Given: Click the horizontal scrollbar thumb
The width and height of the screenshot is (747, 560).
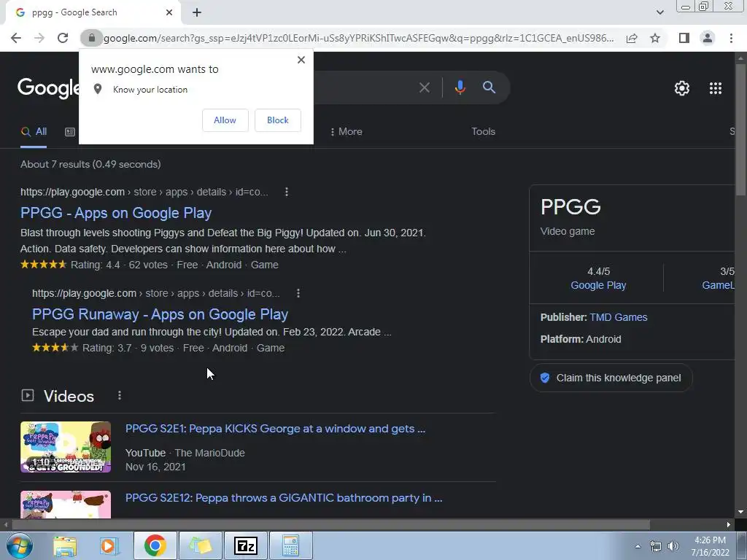Looking at the screenshot, I should coord(331,525).
